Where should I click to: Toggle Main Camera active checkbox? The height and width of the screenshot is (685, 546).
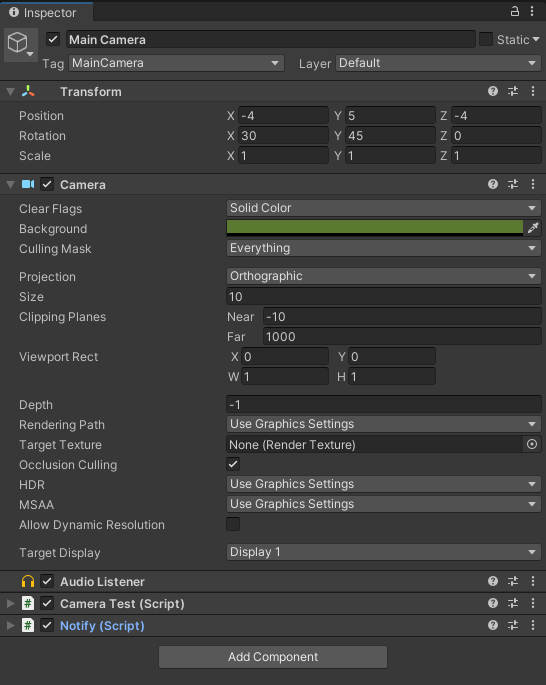click(53, 39)
